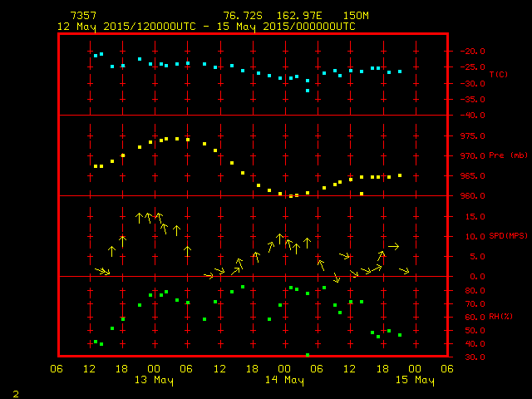
Task: Click the 12 May 2015/120000UTC start time text
Action: click(x=126, y=26)
